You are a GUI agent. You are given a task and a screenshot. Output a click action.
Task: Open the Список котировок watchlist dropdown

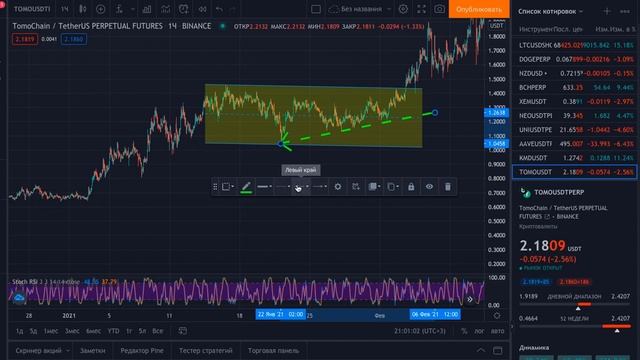[550, 11]
